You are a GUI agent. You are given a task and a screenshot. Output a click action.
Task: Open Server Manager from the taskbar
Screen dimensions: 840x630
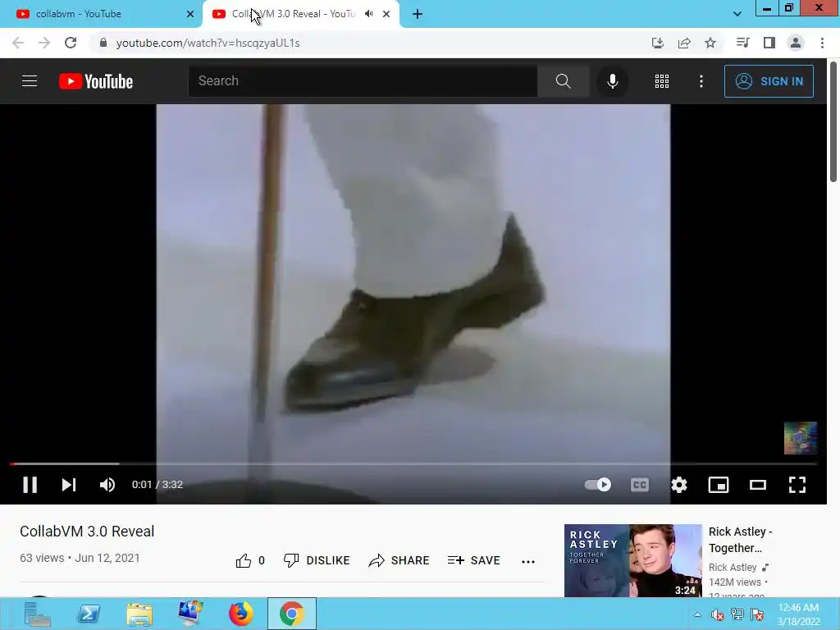[x=37, y=614]
